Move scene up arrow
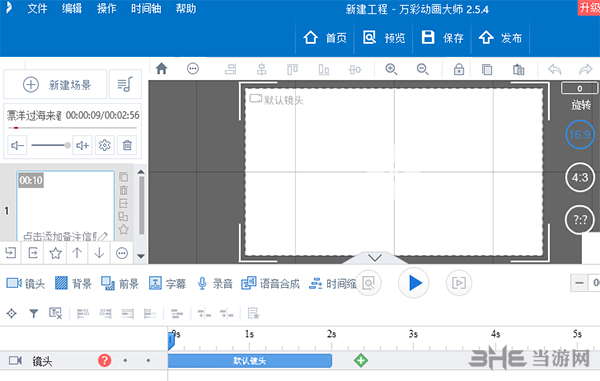600x381 pixels. (x=77, y=253)
